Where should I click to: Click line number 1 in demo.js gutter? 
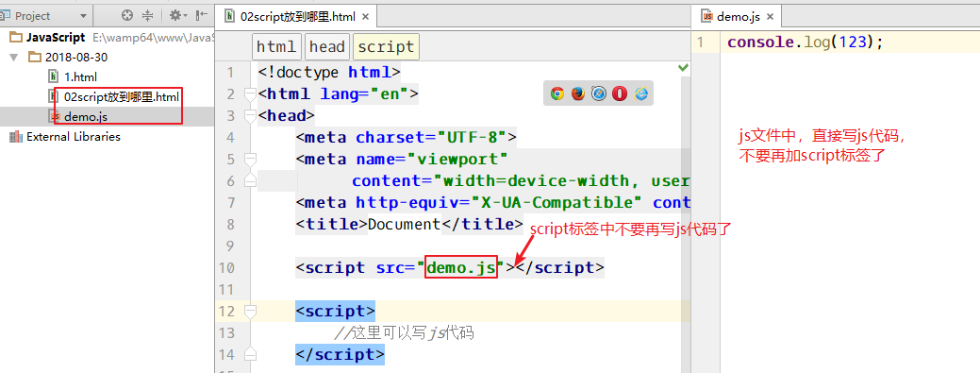click(700, 42)
